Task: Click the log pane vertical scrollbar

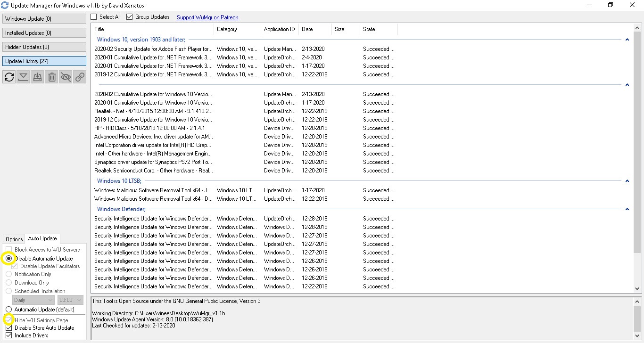Action: (638, 318)
